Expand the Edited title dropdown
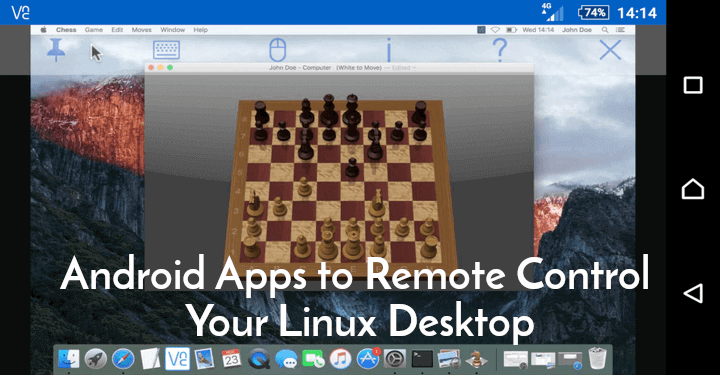720x375 pixels. (x=404, y=67)
